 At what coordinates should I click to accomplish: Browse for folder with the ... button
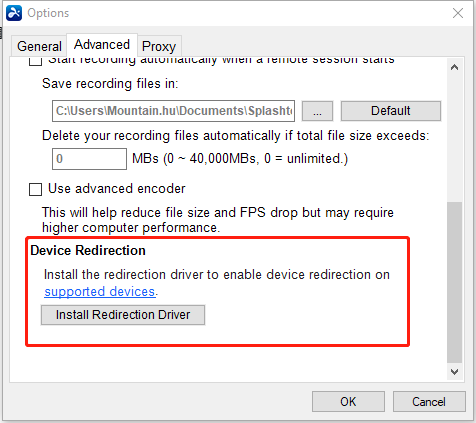coord(317,111)
